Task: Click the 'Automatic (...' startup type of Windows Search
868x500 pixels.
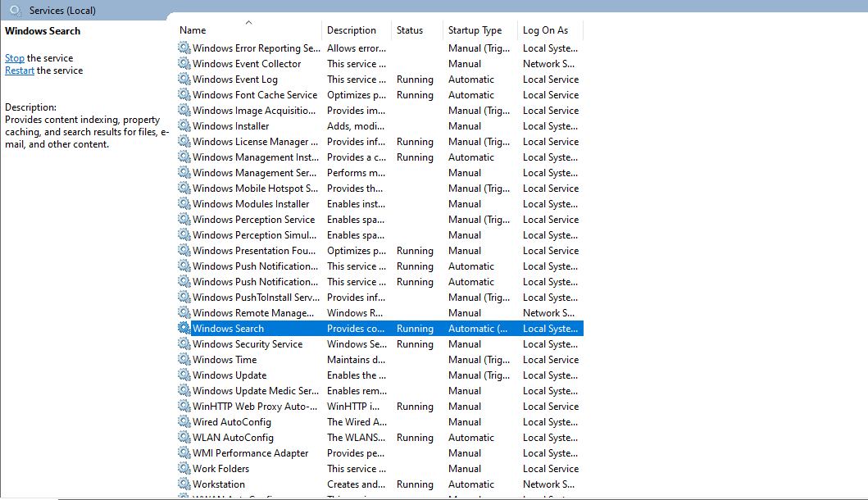Action: [478, 329]
